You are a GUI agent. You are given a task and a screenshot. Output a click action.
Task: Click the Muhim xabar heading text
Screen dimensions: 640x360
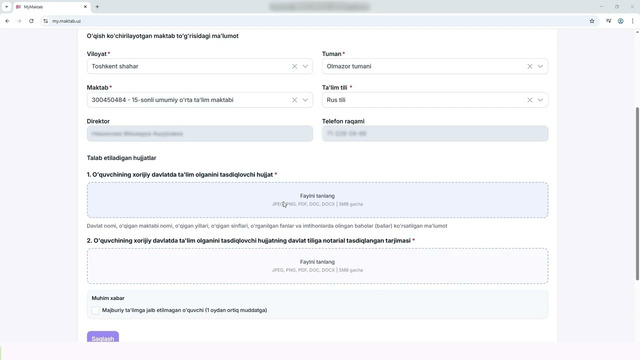(108, 298)
